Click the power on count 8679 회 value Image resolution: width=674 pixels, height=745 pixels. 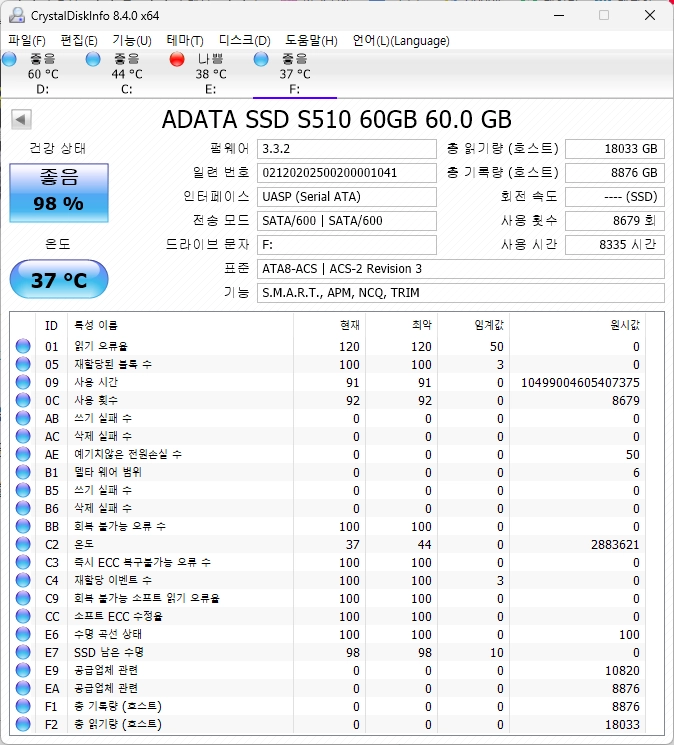(615, 221)
